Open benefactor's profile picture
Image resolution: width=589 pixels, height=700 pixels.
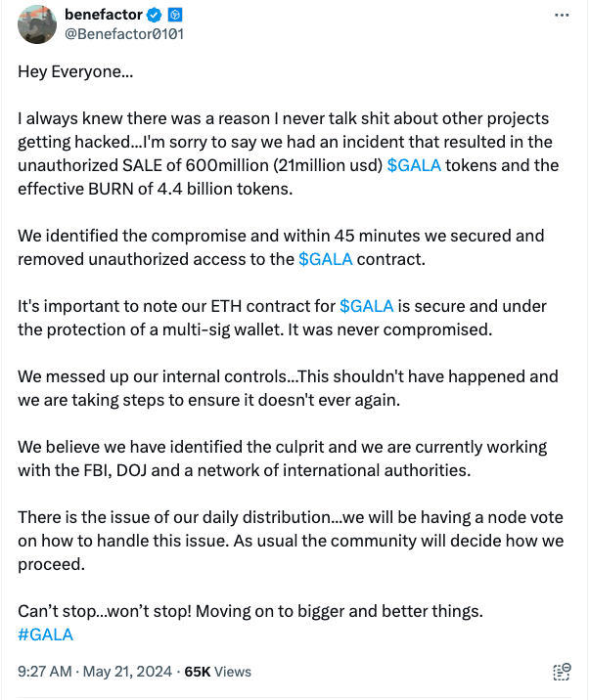pyautogui.click(x=36, y=24)
